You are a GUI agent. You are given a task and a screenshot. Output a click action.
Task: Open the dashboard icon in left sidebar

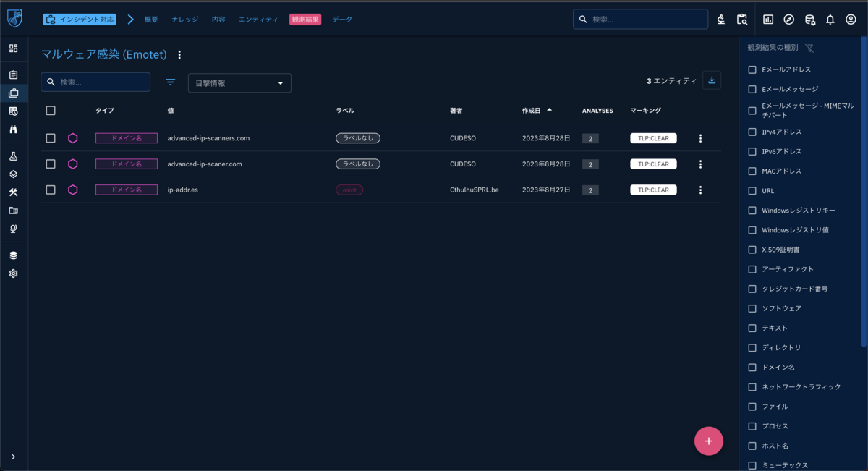[13, 48]
